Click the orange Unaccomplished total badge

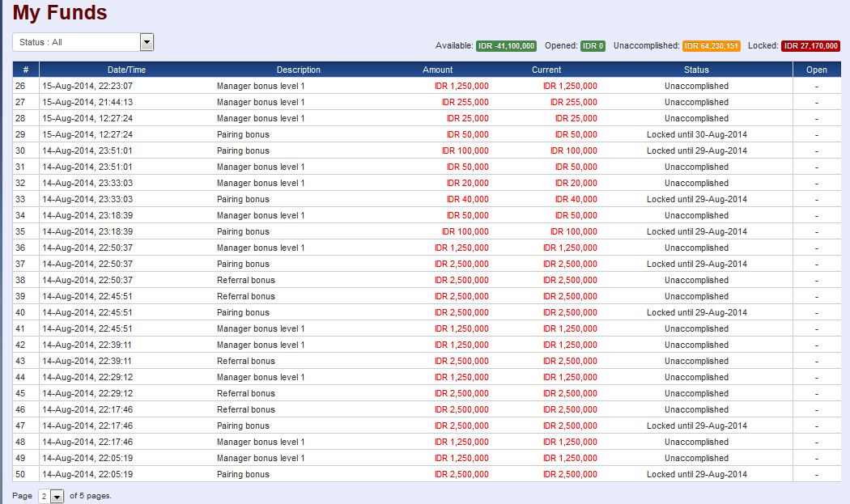pyautogui.click(x=712, y=46)
